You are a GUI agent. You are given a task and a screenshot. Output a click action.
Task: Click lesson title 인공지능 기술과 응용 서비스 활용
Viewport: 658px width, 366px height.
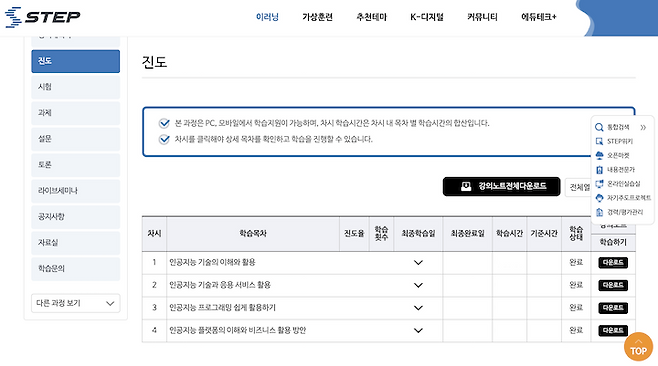(x=220, y=285)
